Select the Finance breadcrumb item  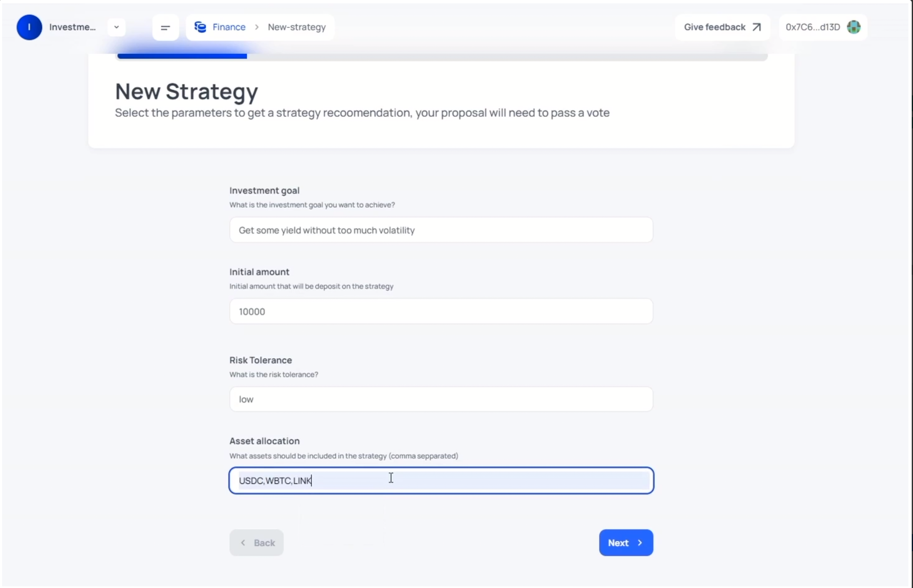(x=228, y=27)
